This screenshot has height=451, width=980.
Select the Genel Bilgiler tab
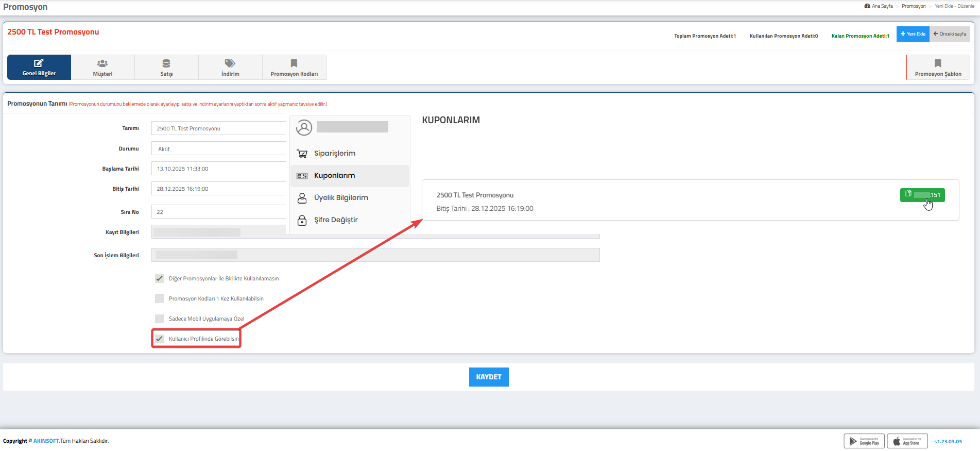click(39, 68)
